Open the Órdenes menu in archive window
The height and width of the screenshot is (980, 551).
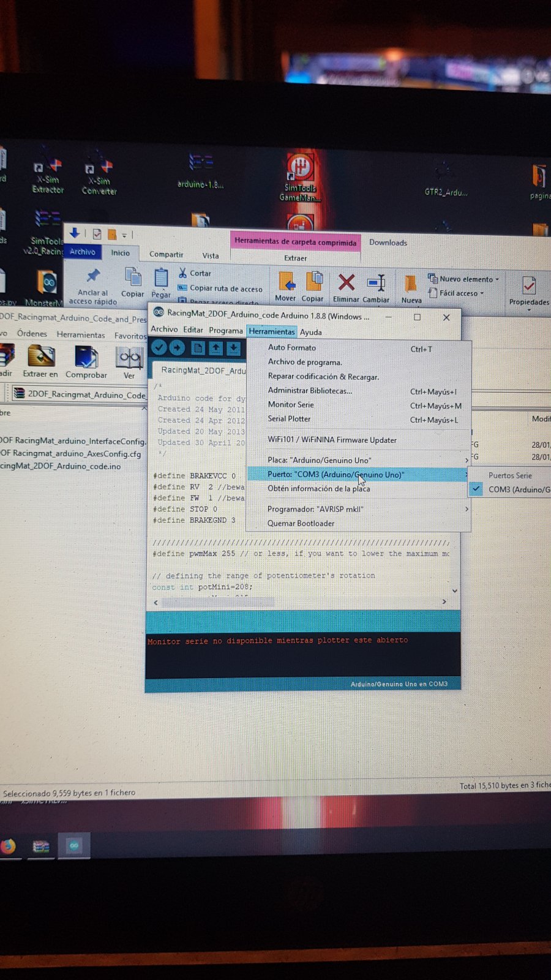(32, 334)
